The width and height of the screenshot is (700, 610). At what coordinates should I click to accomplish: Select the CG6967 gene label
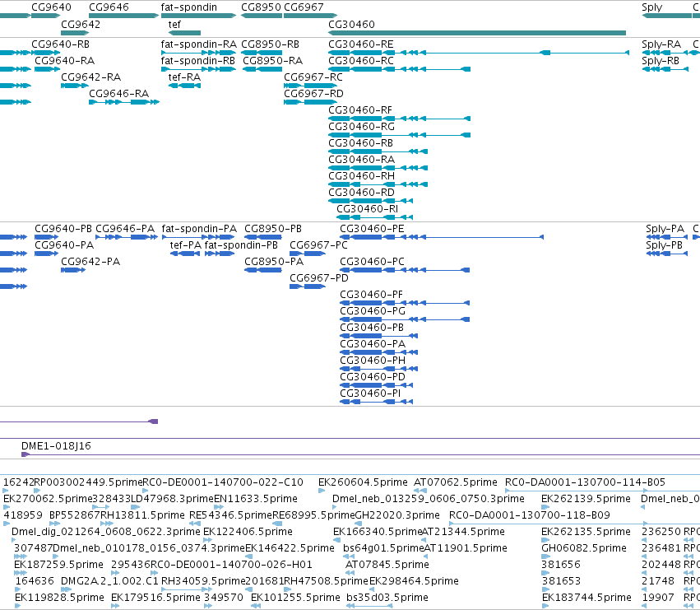tap(304, 7)
